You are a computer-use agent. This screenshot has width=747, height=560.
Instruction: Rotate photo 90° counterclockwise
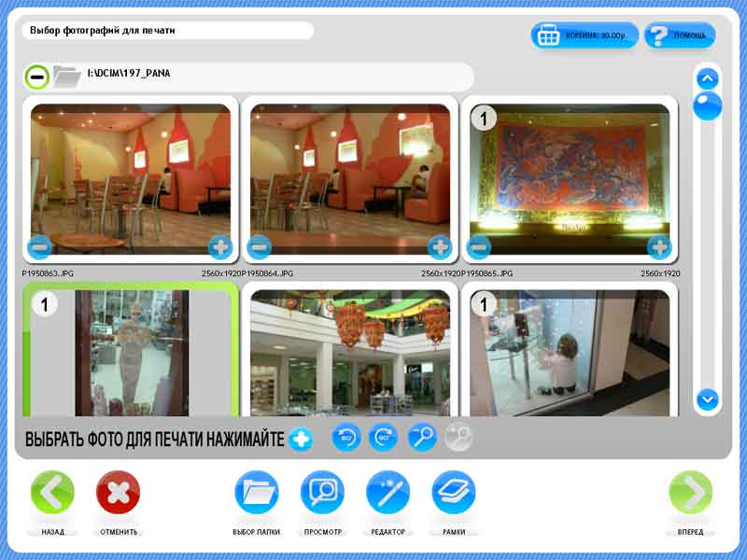coord(346,437)
